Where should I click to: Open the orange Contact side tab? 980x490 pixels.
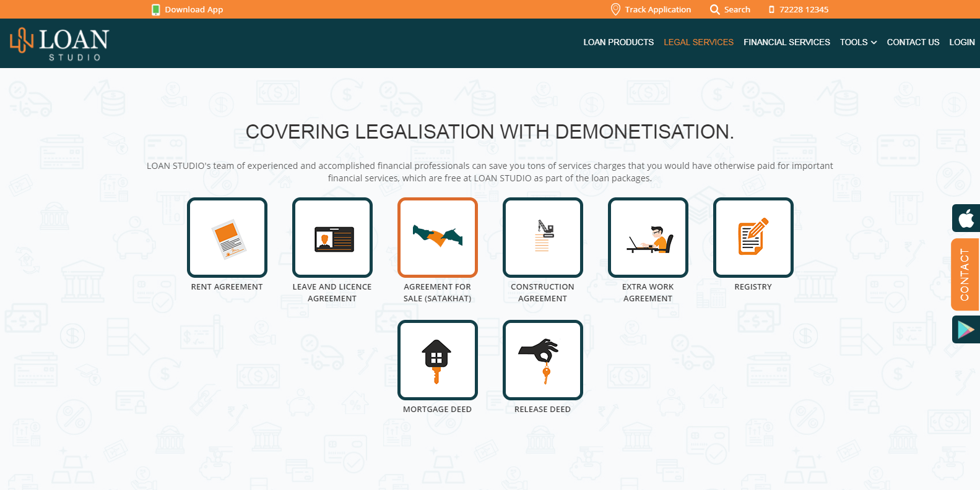point(965,275)
